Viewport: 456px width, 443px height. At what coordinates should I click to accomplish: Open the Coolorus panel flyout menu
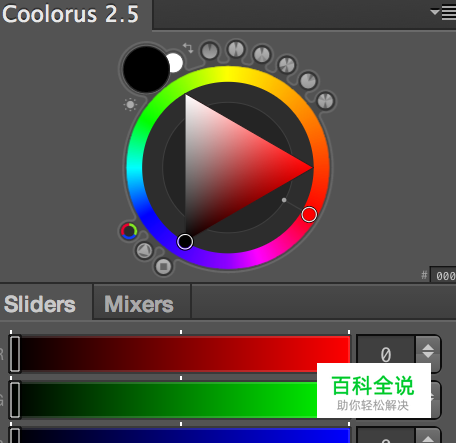click(x=443, y=13)
